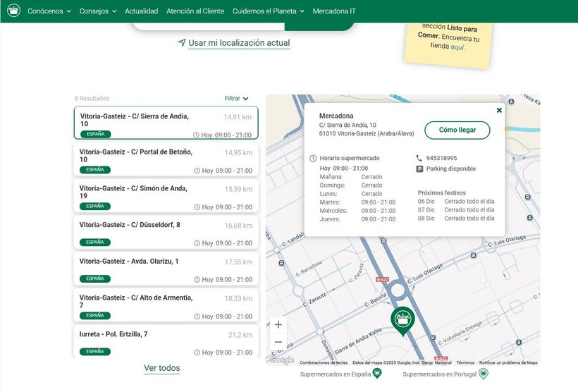The width and height of the screenshot is (578, 392).
Task: Select the store at Avda. Olarizu, 1
Action: point(166,269)
